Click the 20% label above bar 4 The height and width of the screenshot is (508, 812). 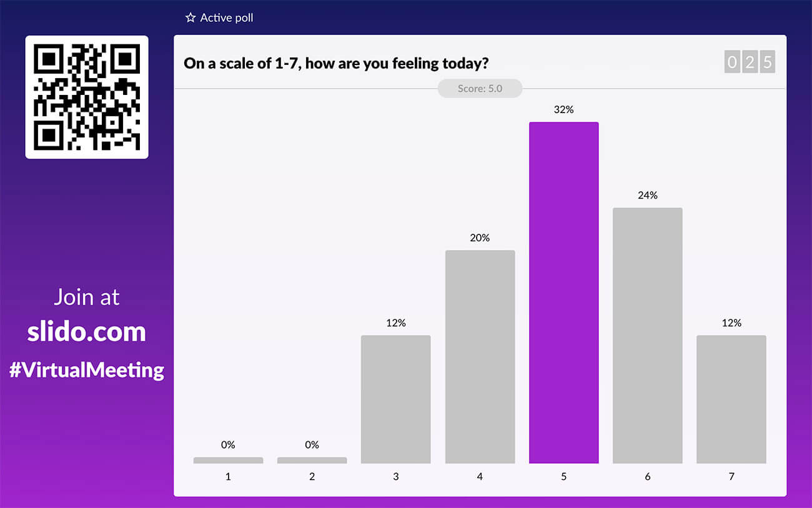click(x=480, y=238)
